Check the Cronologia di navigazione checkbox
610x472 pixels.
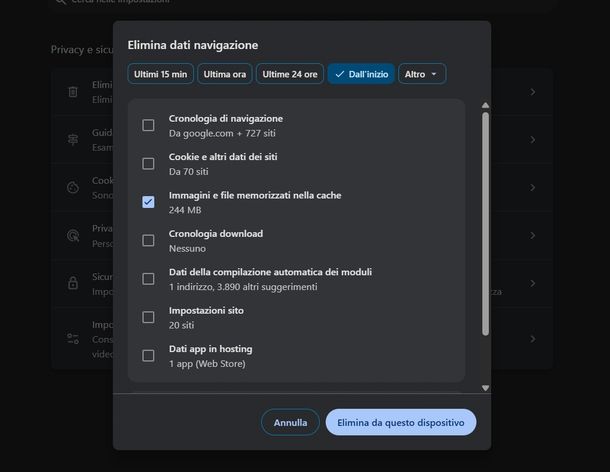coord(148,125)
